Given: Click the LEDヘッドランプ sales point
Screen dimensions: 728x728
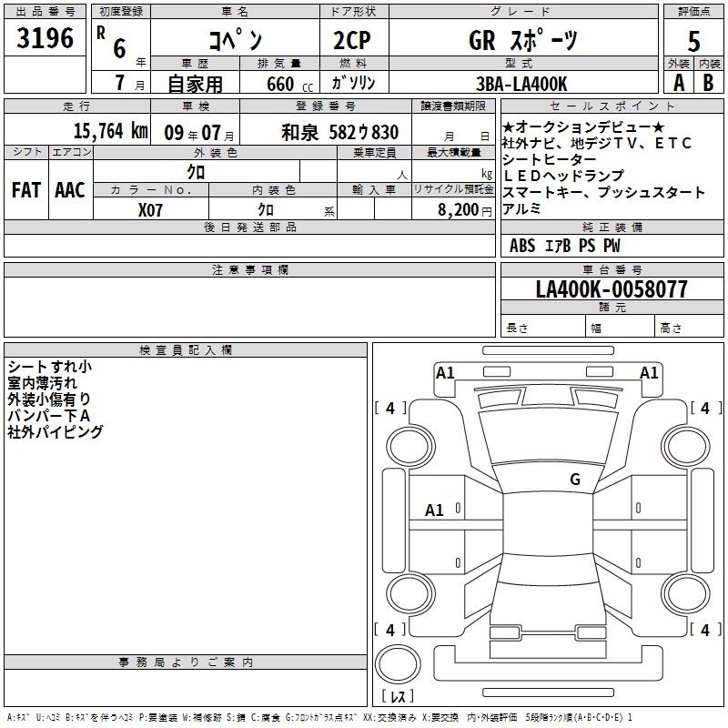Looking at the screenshot, I should tap(563, 176).
